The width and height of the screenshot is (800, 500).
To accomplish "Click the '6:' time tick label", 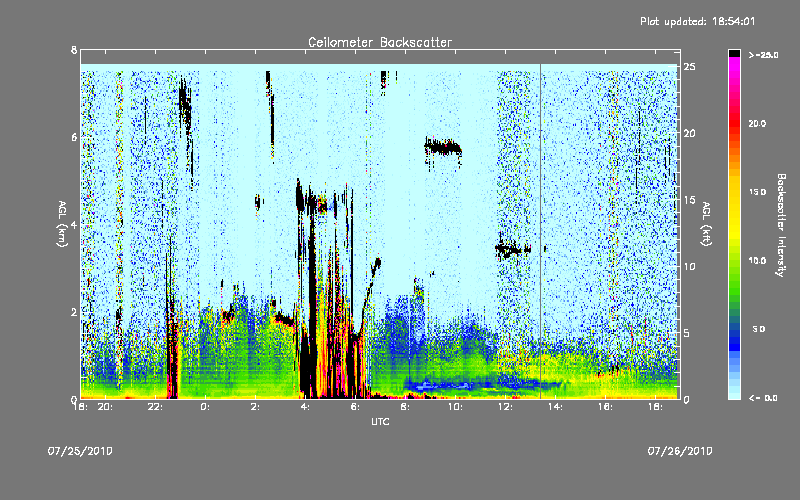I will click(355, 407).
